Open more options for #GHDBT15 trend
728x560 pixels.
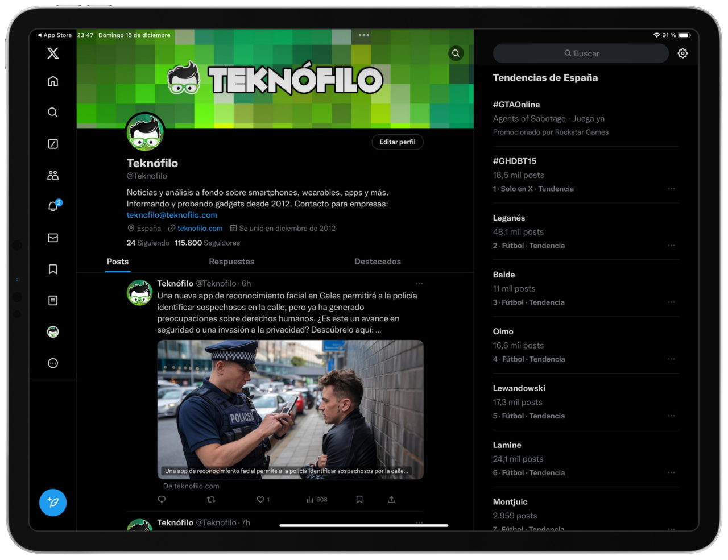pyautogui.click(x=672, y=189)
